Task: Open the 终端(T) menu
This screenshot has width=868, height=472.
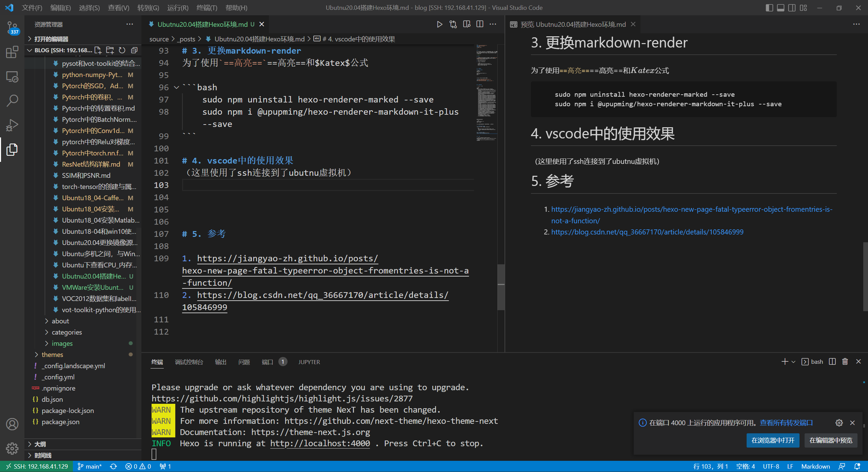Action: (207, 8)
